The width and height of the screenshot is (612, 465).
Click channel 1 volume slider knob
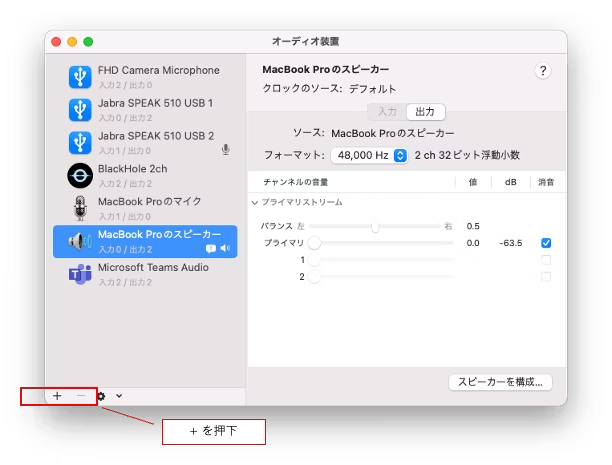pos(314,260)
